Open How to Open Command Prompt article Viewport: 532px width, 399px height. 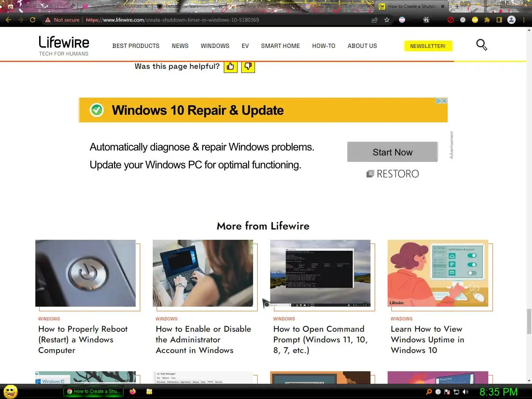[320, 340]
